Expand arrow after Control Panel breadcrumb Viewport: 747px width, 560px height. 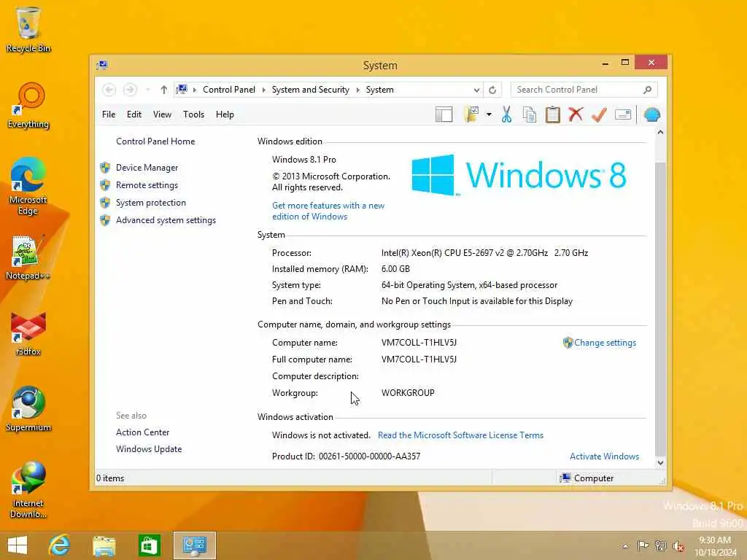tap(263, 90)
